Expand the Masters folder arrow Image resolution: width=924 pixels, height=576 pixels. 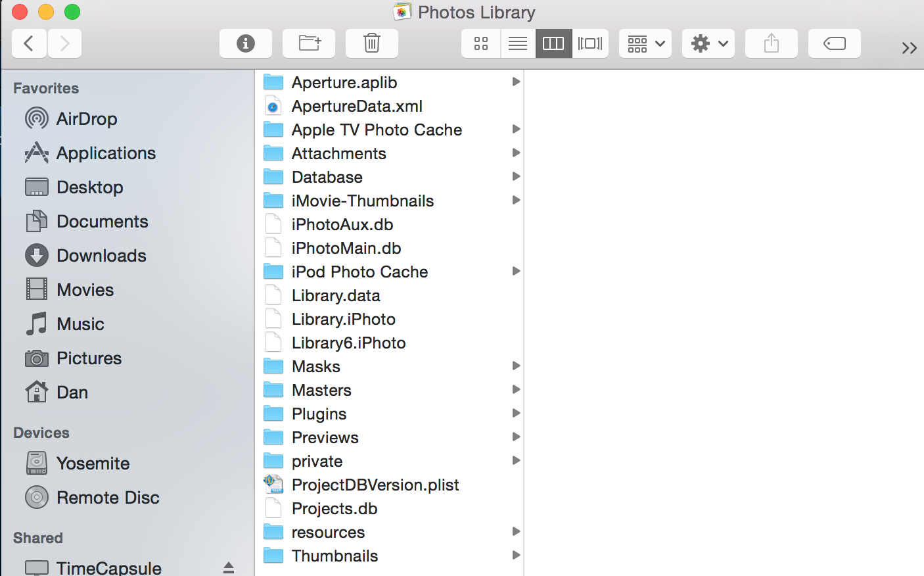tap(516, 389)
